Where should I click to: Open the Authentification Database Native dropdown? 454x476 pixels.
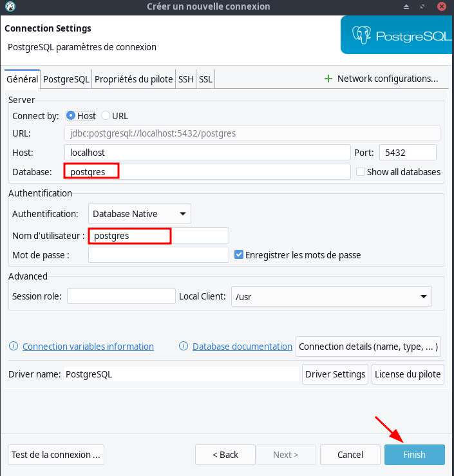click(140, 214)
